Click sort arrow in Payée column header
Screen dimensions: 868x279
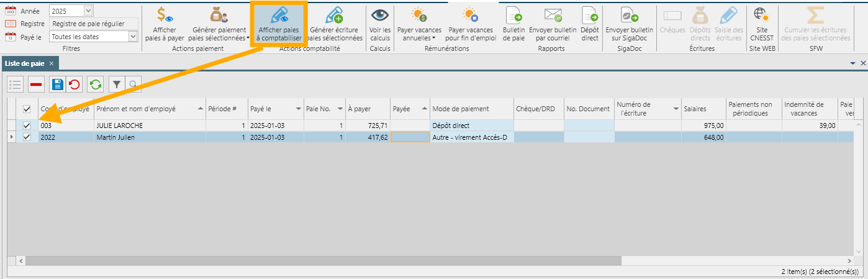425,109
